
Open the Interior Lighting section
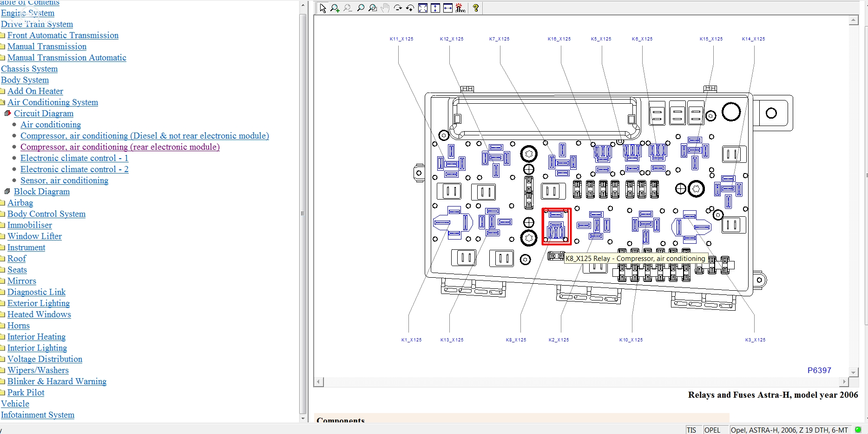37,348
